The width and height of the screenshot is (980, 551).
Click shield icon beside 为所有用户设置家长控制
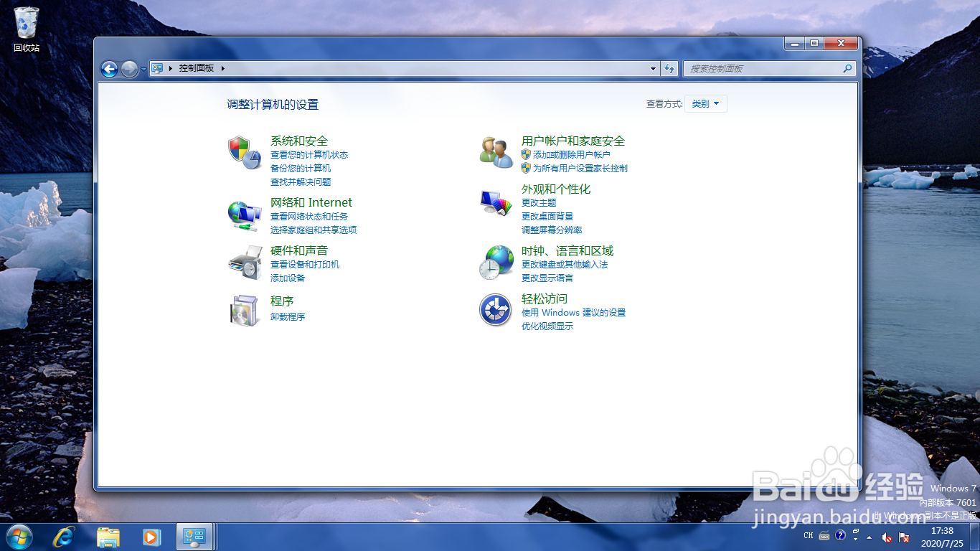pos(526,168)
